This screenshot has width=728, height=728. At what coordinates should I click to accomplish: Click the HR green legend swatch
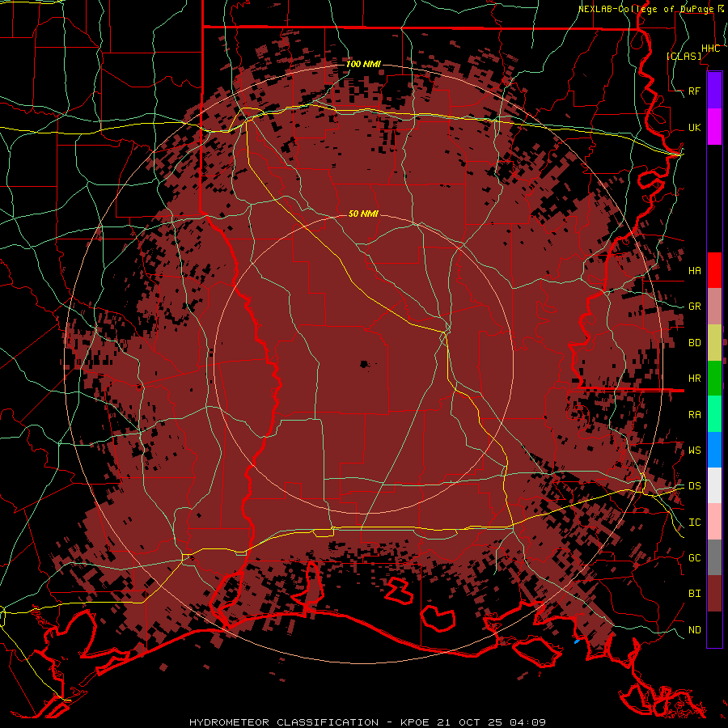[x=714, y=379]
